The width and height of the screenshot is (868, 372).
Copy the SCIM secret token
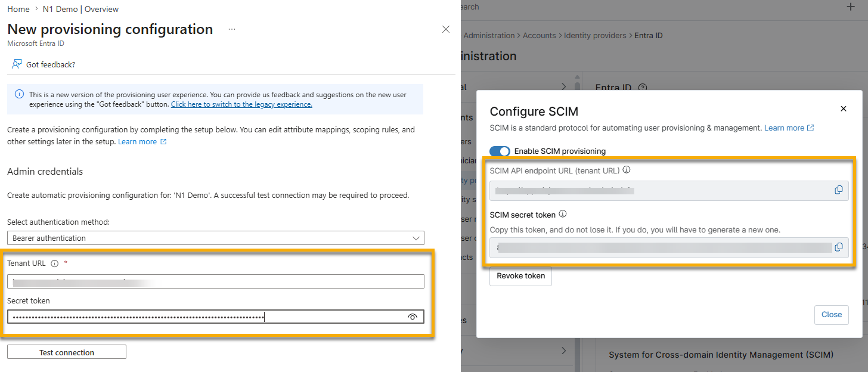pos(839,247)
